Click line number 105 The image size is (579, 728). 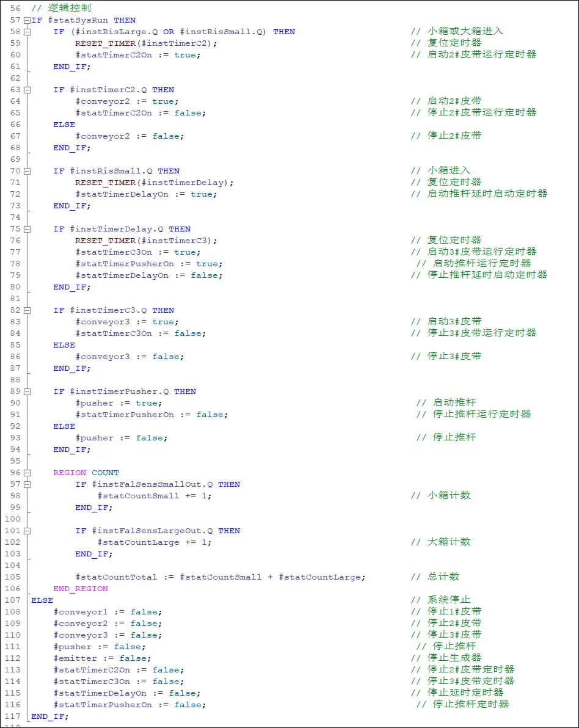[x=13, y=577]
